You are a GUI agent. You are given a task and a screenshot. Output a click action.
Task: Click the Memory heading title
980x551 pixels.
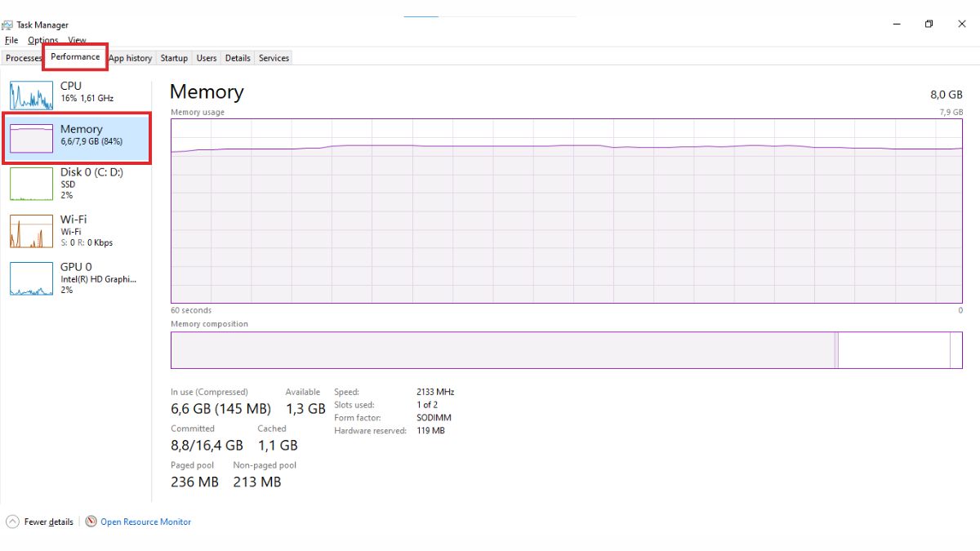click(x=207, y=92)
